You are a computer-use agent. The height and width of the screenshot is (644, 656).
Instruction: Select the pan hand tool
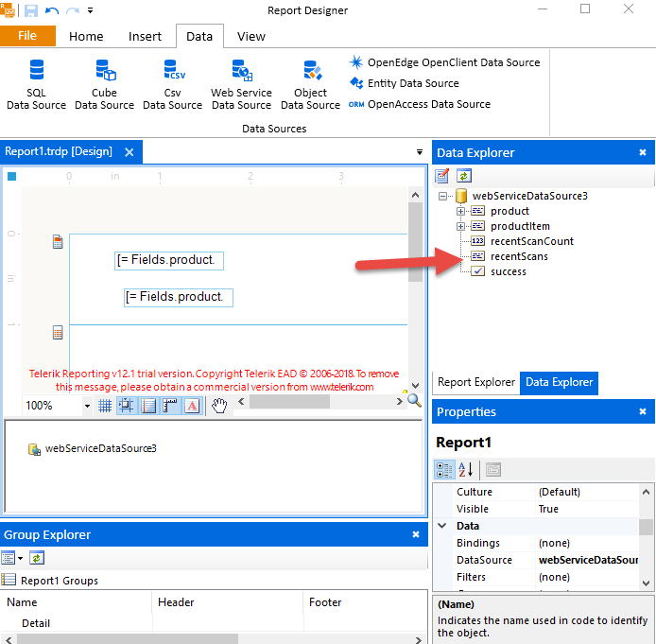point(219,406)
